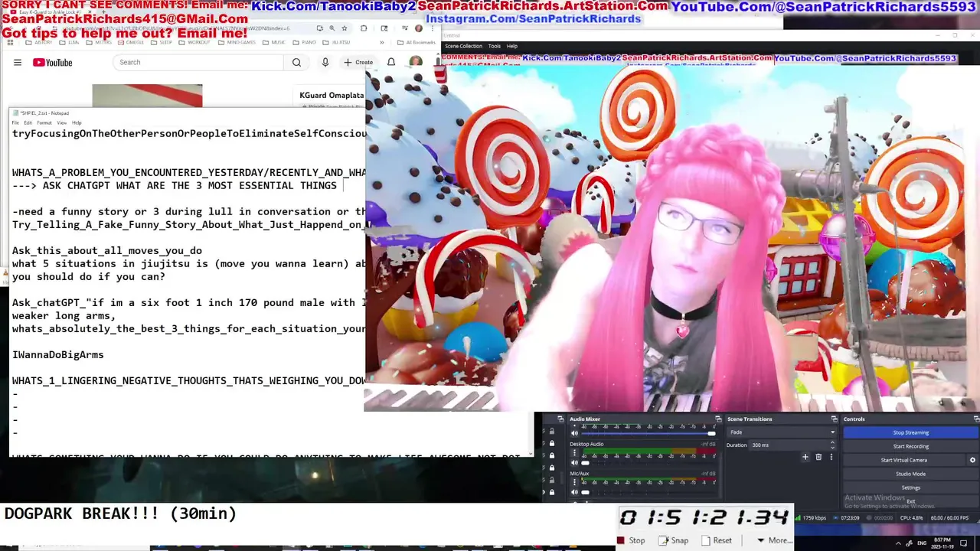This screenshot has height=551, width=980.
Task: Adjust Mic/Aux volume slider
Action: pyautogui.click(x=648, y=492)
